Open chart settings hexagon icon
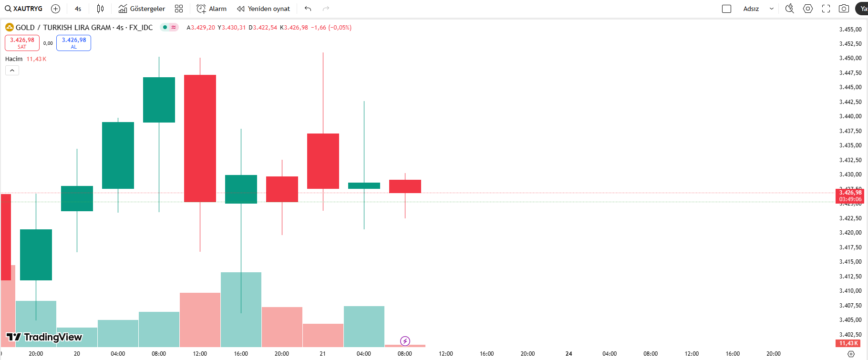Image resolution: width=868 pixels, height=360 pixels. click(808, 9)
